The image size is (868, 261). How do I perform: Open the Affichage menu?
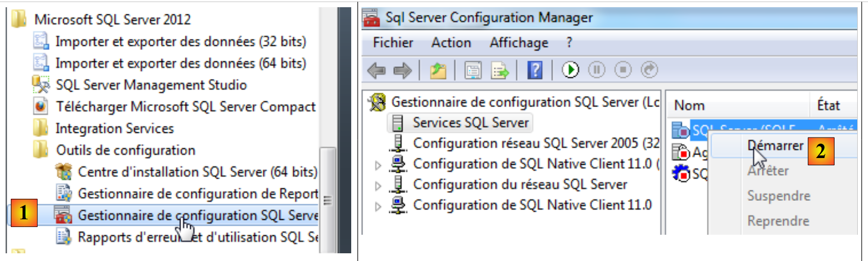[x=518, y=43]
